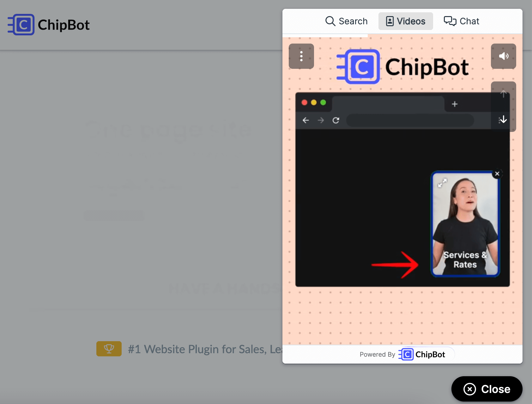The width and height of the screenshot is (532, 404).
Task: Select the Videos tab
Action: (406, 21)
